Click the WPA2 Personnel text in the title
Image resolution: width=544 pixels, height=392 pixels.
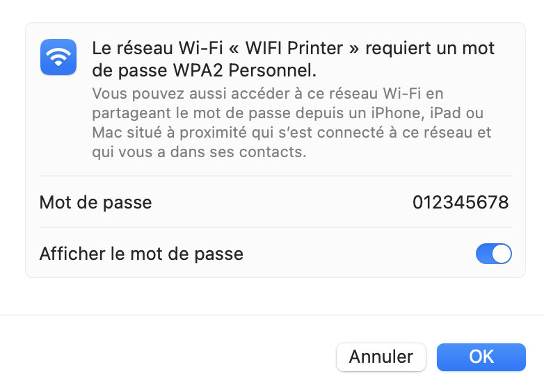click(x=245, y=71)
